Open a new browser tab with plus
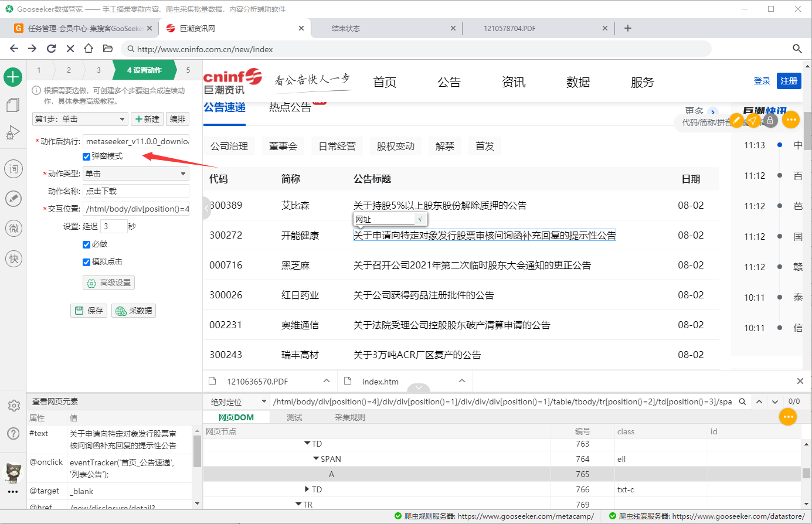 (628, 28)
